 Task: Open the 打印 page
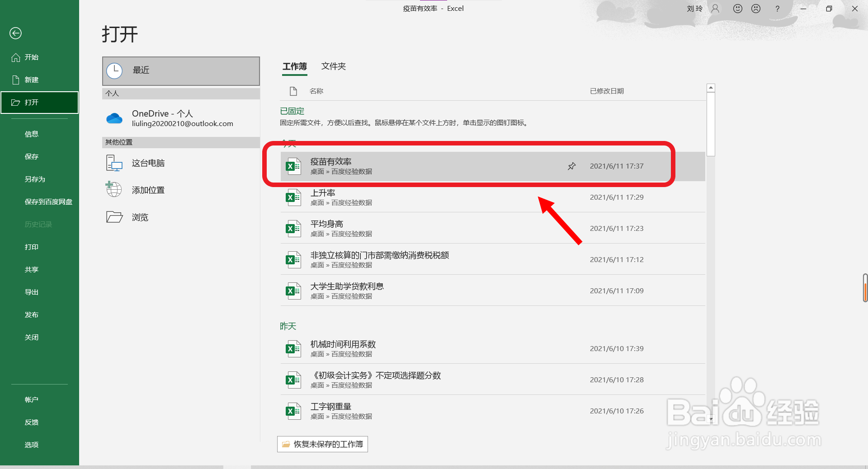39,247
